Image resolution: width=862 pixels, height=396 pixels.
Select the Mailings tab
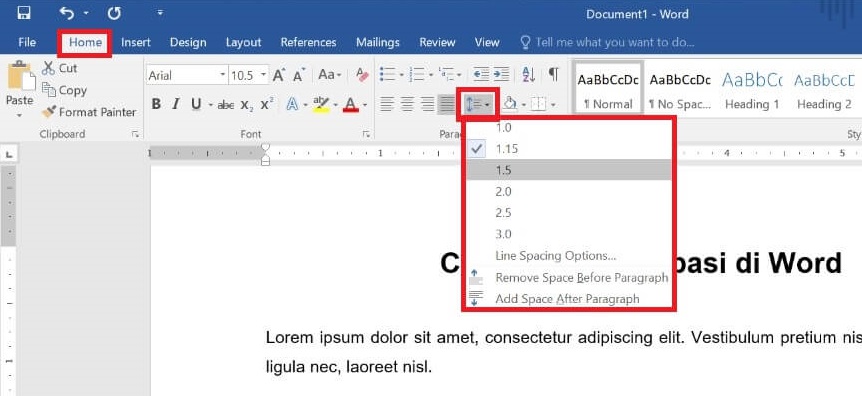point(378,42)
